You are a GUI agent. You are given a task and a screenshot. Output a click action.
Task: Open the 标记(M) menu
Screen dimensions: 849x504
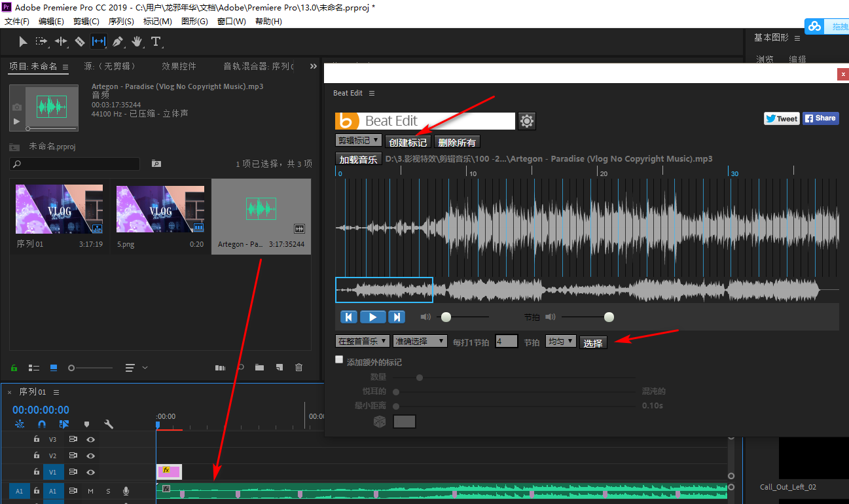pyautogui.click(x=158, y=22)
